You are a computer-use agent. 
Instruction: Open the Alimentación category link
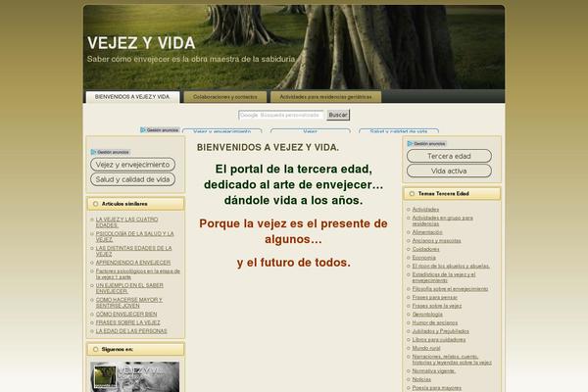pos(426,231)
